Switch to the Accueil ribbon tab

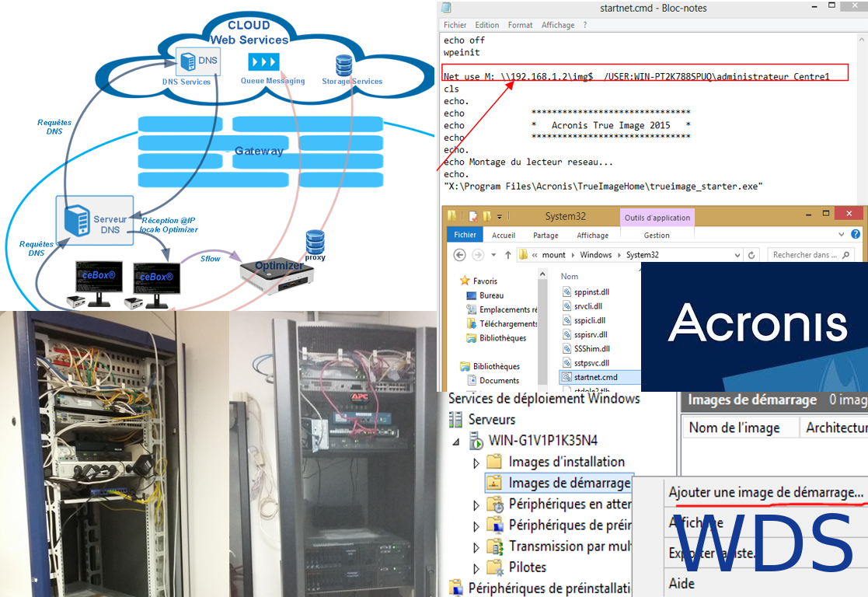pos(504,236)
